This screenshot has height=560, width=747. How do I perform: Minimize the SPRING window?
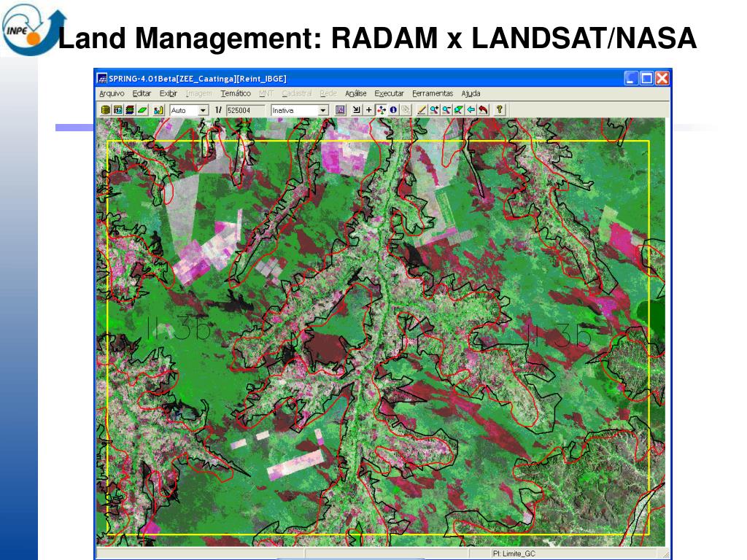(631, 78)
